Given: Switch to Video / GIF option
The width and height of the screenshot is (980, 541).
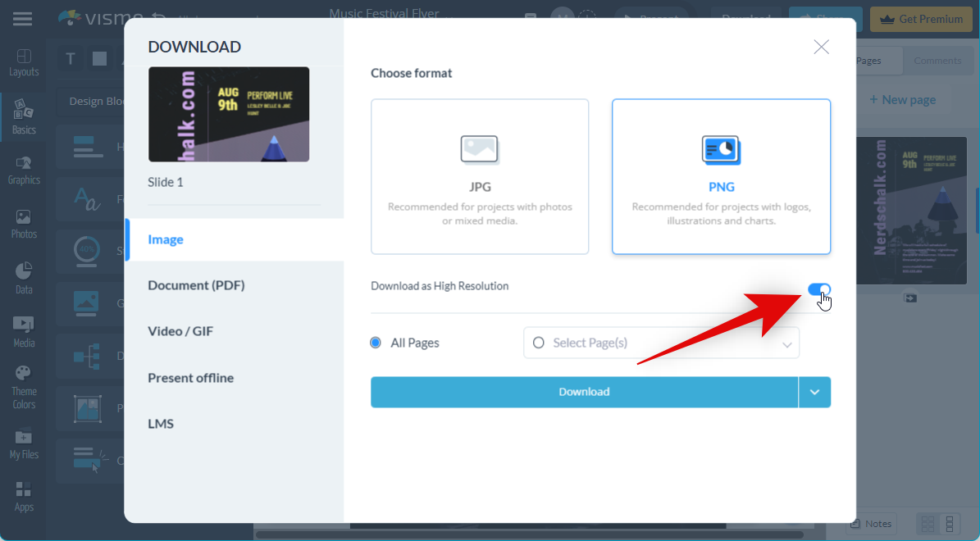Looking at the screenshot, I should coord(180,331).
